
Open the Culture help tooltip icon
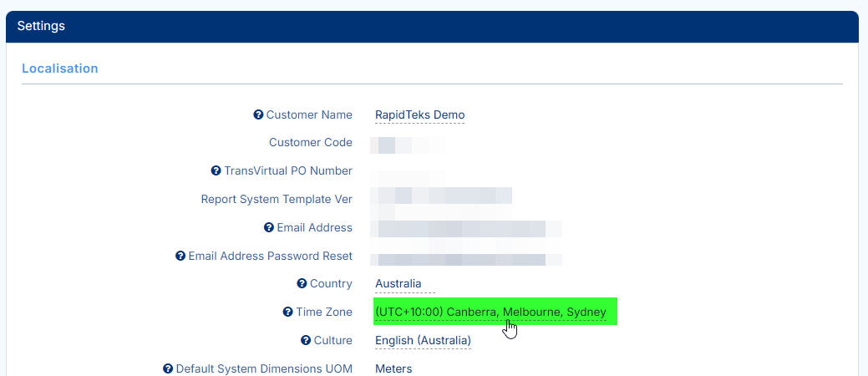click(x=306, y=341)
